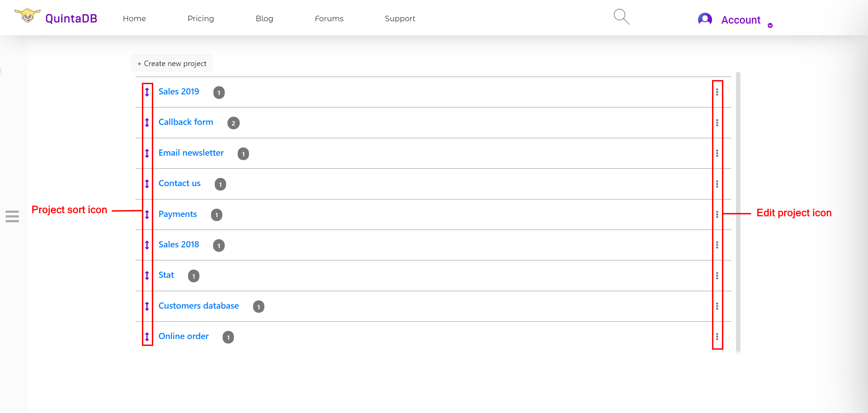
Task: Click the user avatar icon
Action: [705, 19]
